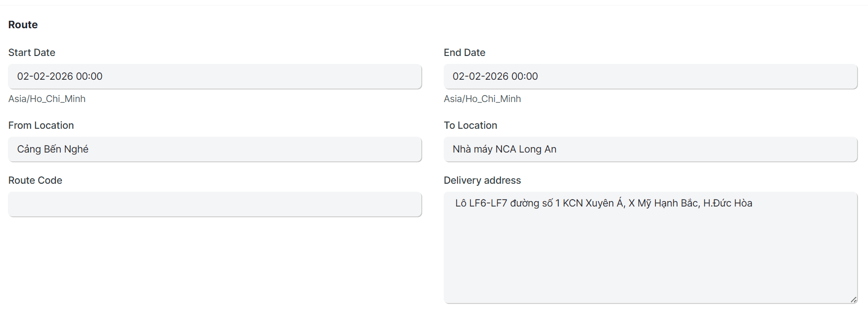Click the address text starting with Lô LF6-LF7

pyautogui.click(x=603, y=203)
